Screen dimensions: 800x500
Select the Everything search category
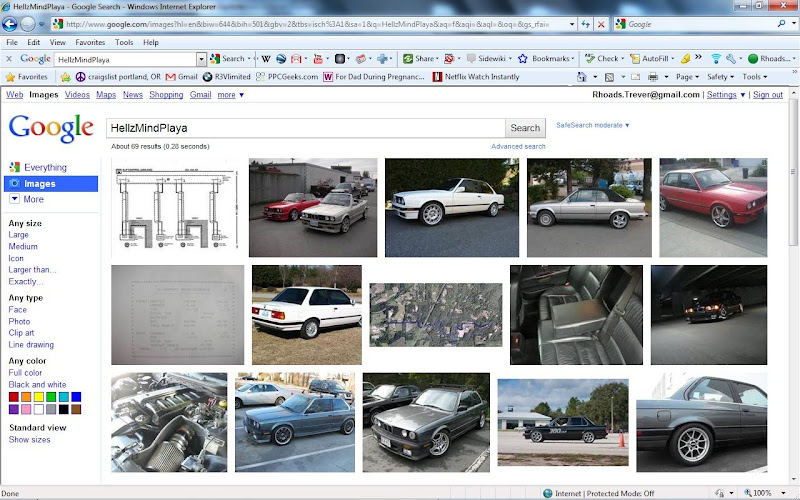coord(45,168)
